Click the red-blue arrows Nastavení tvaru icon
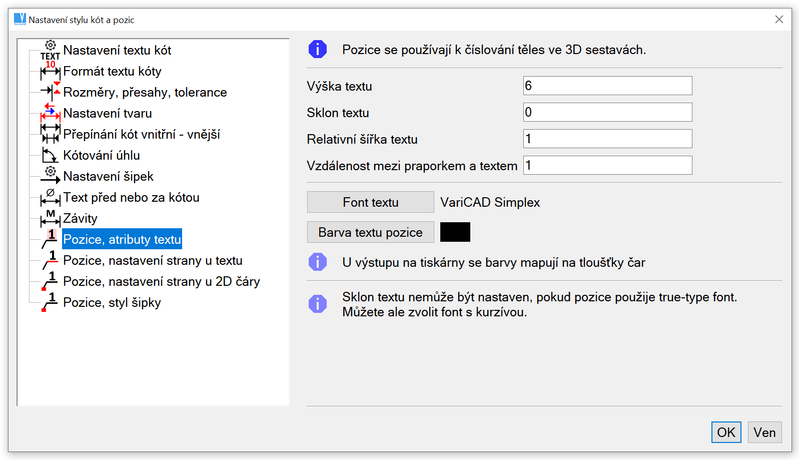This screenshot has width=799, height=460. (x=50, y=113)
